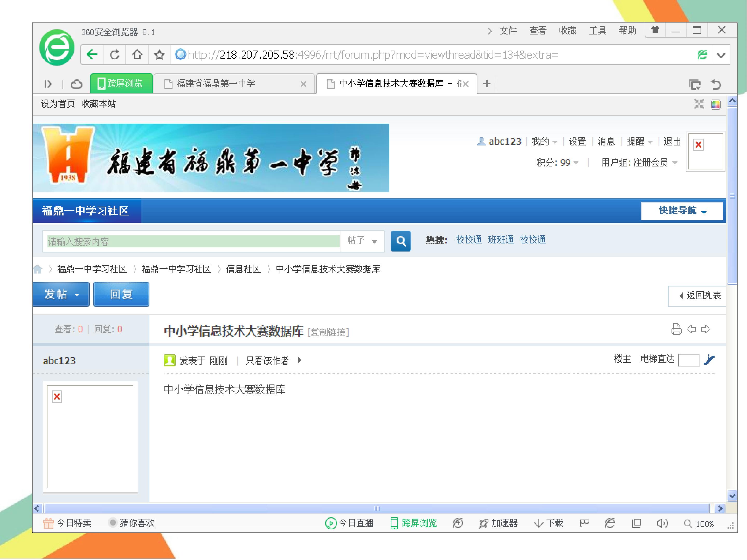Open the 工具 menu
This screenshot has height=560, width=747.
[597, 31]
